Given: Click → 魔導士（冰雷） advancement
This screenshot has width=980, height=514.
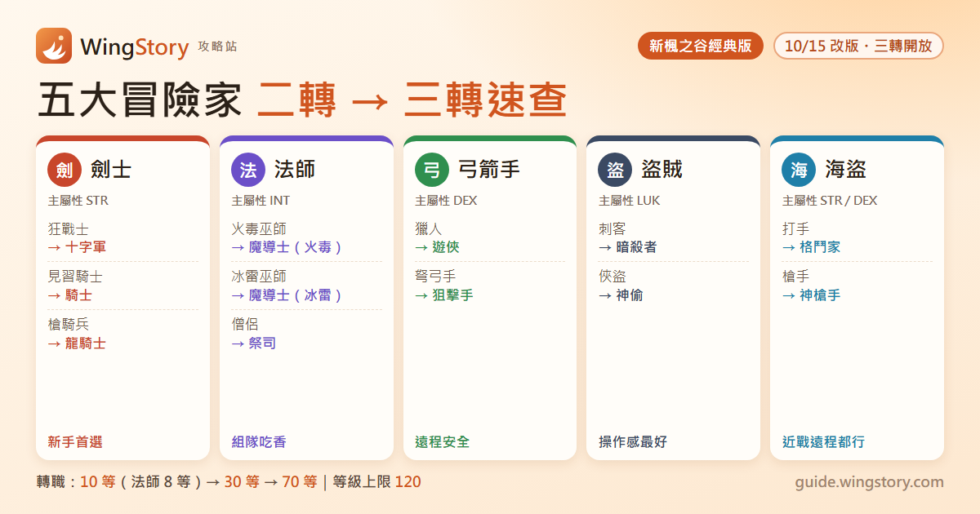Looking at the screenshot, I should [x=287, y=295].
